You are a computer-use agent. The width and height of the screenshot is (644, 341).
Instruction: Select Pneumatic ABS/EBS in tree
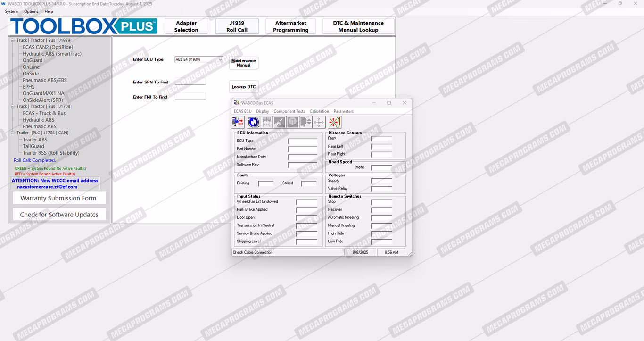coord(45,80)
